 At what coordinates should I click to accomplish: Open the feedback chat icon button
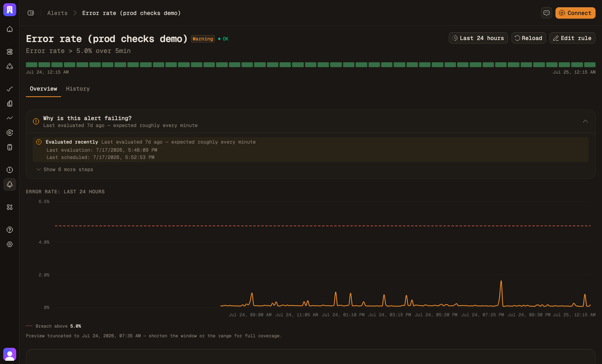[546, 13]
